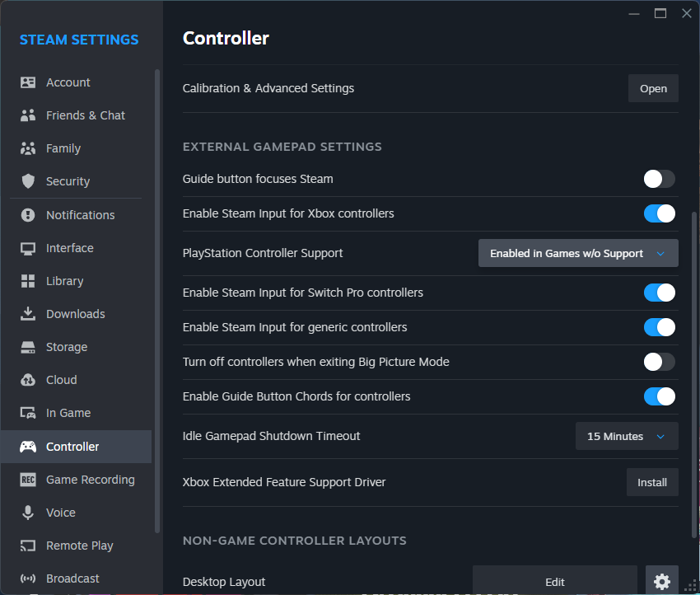
Task: Select Broadcast settings label
Action: (x=72, y=579)
